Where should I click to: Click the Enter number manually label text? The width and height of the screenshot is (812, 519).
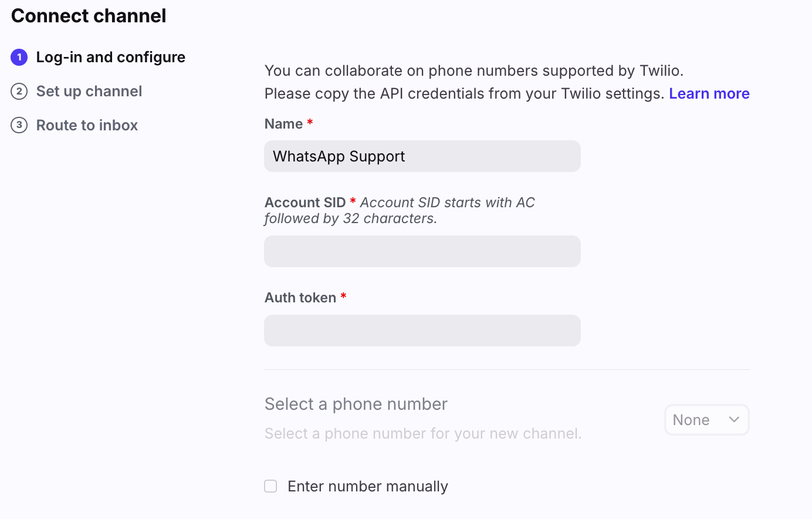click(x=368, y=486)
